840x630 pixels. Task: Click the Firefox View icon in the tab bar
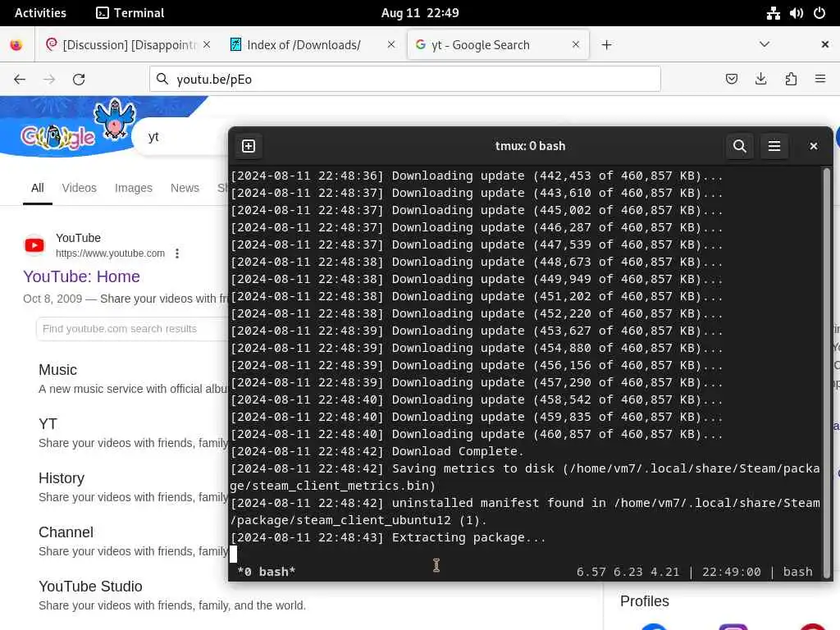click(x=16, y=45)
